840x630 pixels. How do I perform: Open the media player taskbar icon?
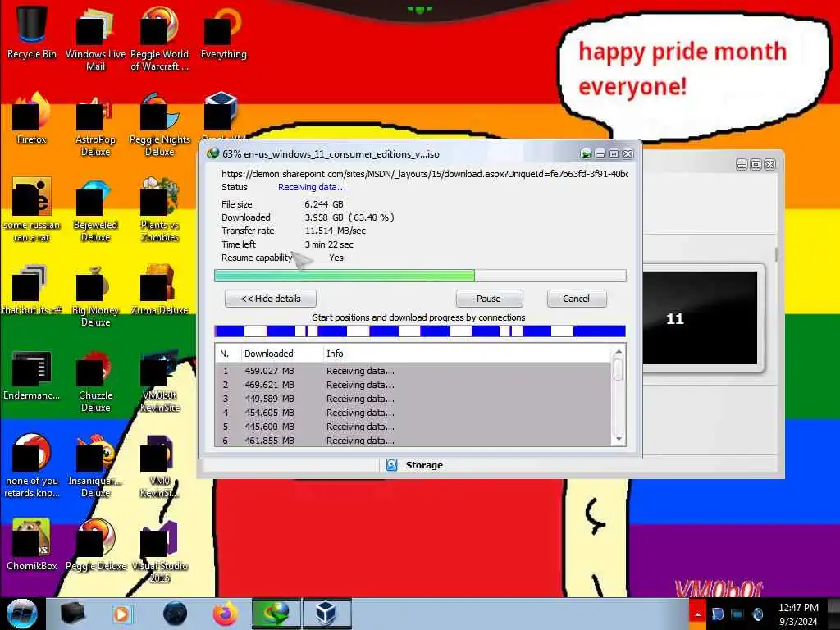[x=121, y=614]
